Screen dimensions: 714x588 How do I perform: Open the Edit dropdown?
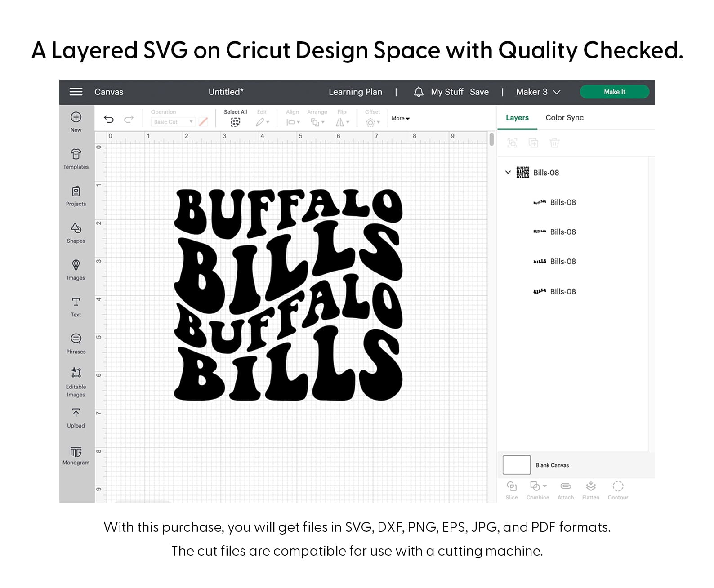pyautogui.click(x=263, y=122)
